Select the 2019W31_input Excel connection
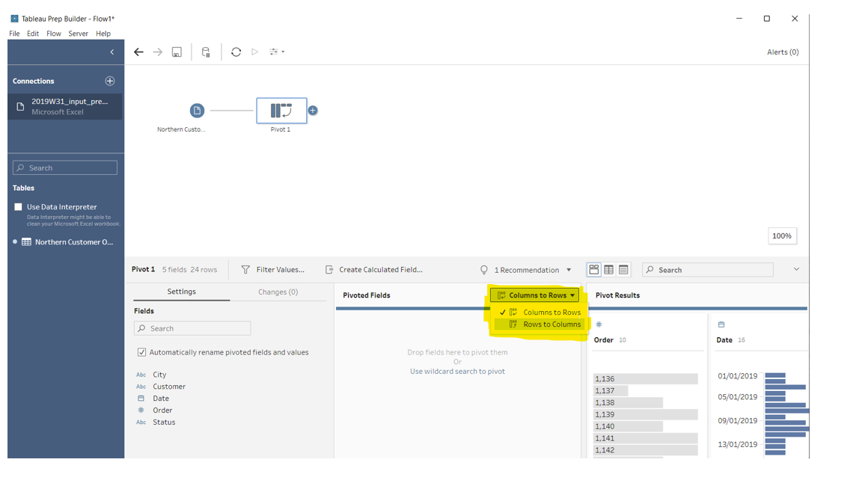This screenshot has height=492, width=868. [x=65, y=106]
